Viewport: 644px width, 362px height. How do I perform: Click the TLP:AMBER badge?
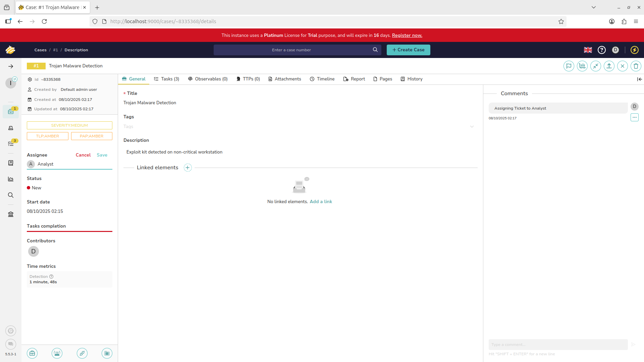coord(48,136)
